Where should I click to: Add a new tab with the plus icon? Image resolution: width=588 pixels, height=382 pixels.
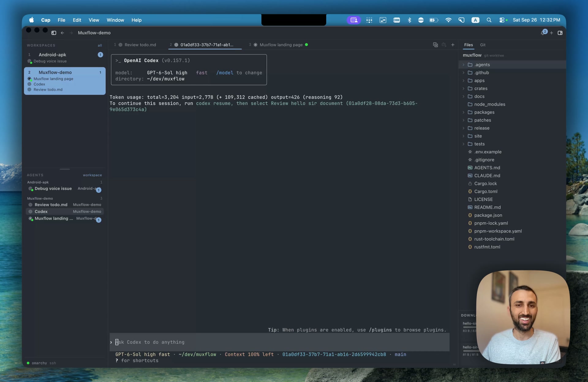[453, 45]
